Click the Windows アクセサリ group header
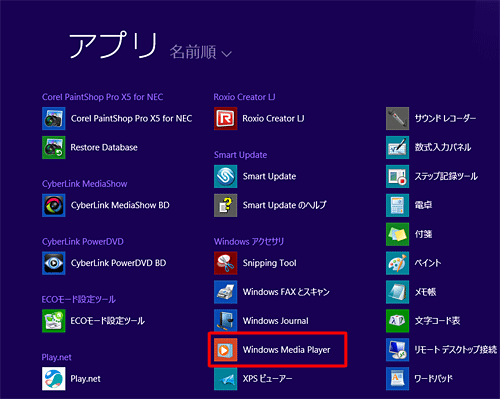Screen dimensions: 500x399 coord(249,242)
